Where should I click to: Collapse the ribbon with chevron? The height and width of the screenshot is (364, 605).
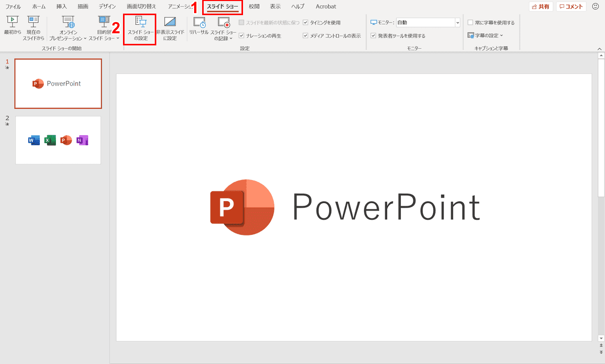coord(599,48)
